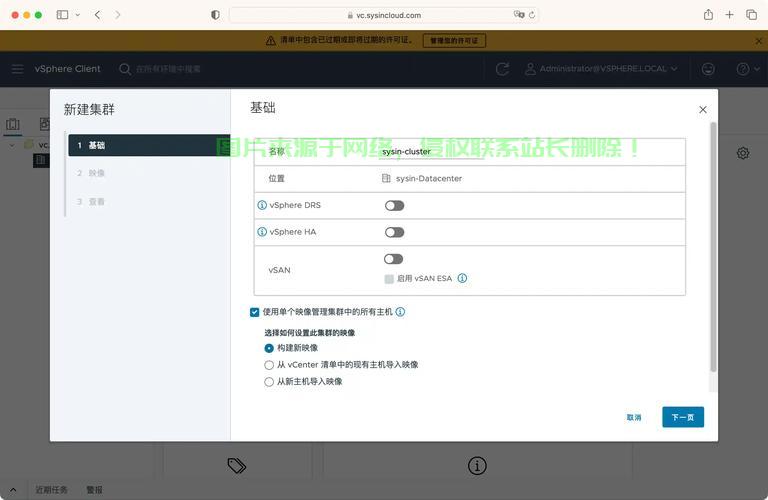Click the settings gear icon behind dialog

tap(743, 153)
